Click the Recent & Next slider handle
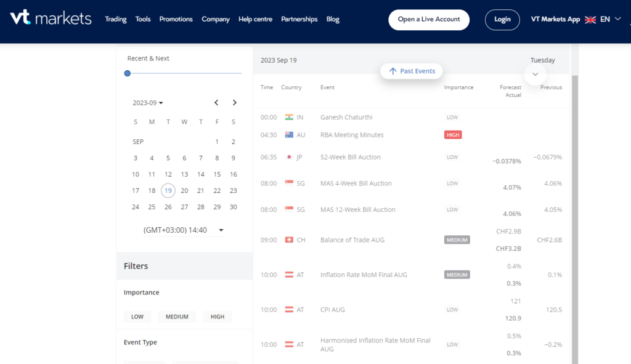 (x=128, y=73)
